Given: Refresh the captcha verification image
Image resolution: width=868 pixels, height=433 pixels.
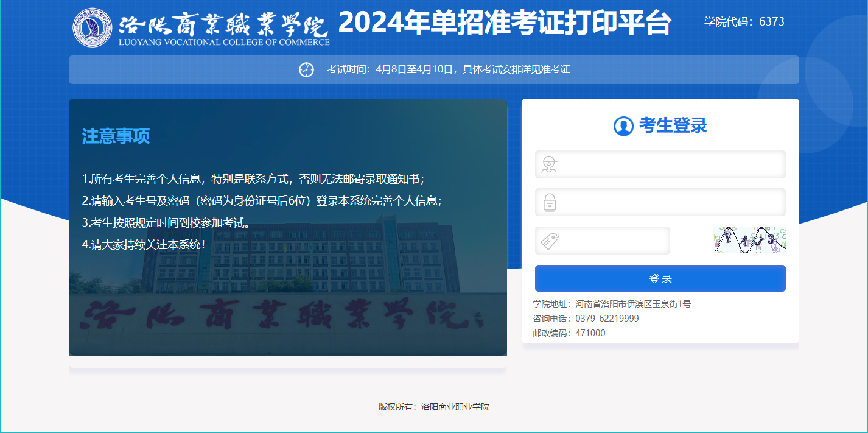Looking at the screenshot, I should coord(749,240).
